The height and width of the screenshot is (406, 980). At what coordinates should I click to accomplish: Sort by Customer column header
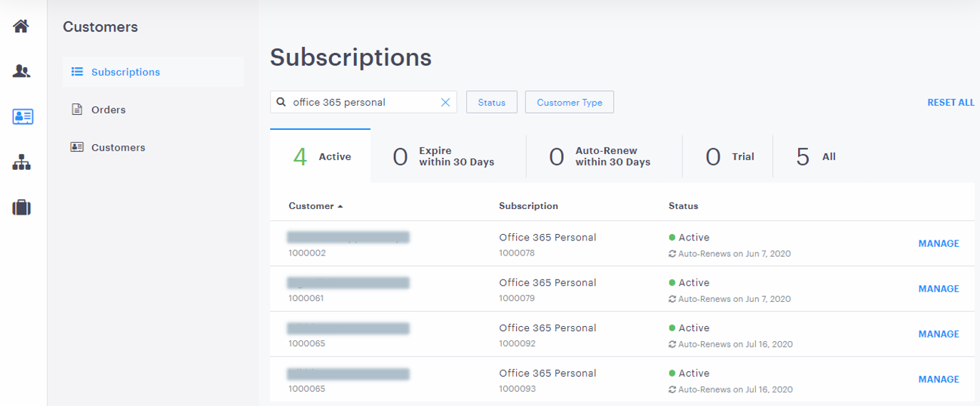coord(311,205)
